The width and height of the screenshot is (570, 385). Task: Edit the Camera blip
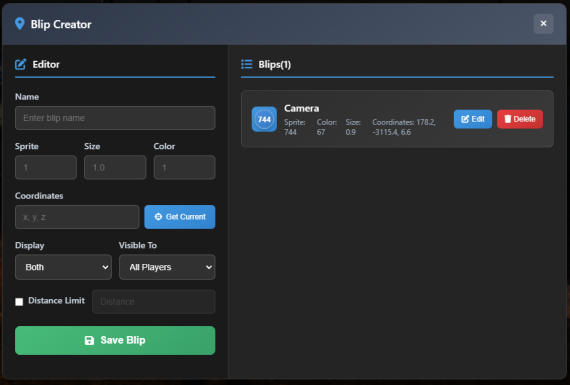pyautogui.click(x=473, y=119)
